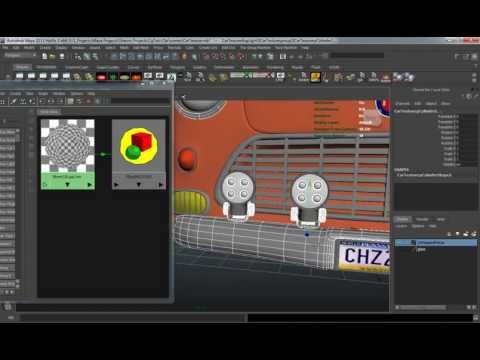Select the Work Area tab in Hypershade

tap(49, 112)
